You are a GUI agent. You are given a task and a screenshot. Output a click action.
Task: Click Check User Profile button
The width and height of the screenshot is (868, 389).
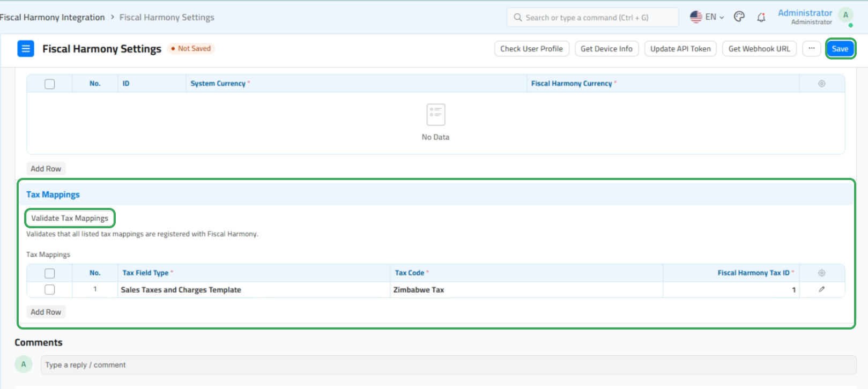coord(531,49)
